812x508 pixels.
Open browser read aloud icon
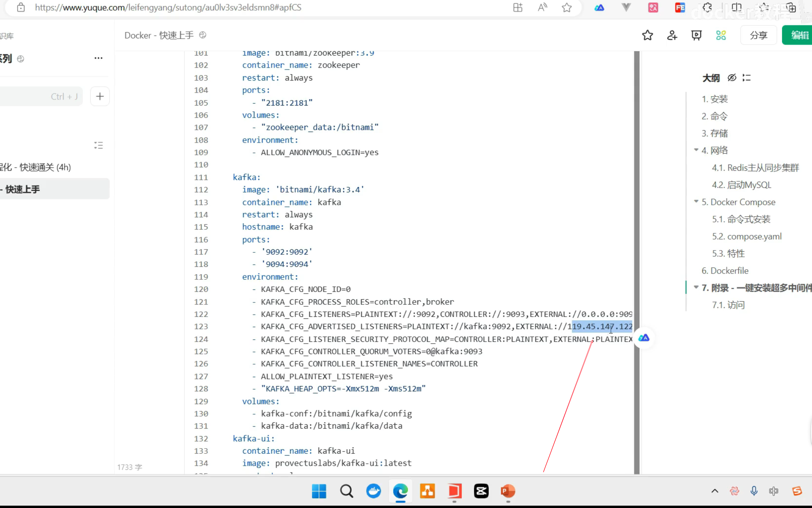click(x=542, y=7)
